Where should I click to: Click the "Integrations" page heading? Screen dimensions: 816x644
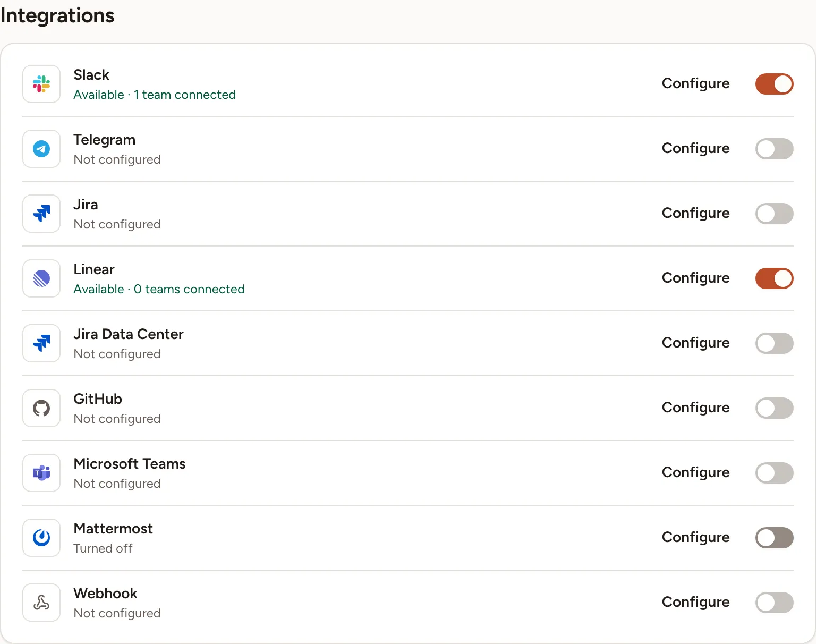tap(57, 15)
